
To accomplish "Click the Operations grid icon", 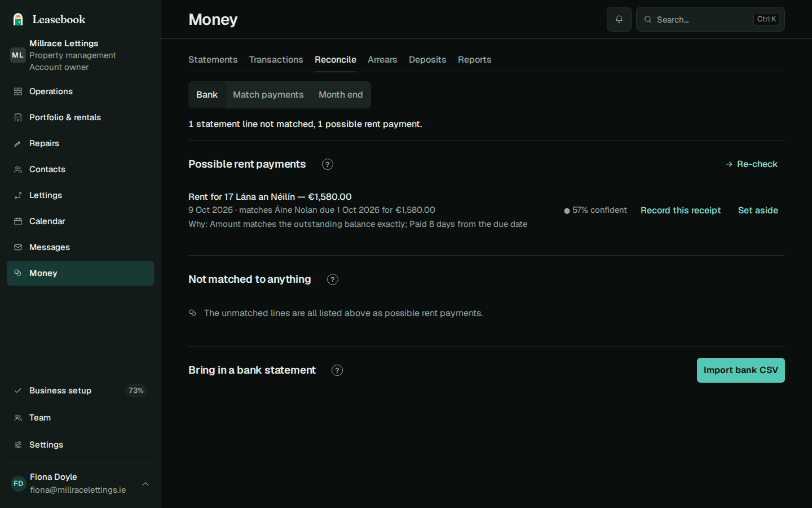I will (x=18, y=91).
